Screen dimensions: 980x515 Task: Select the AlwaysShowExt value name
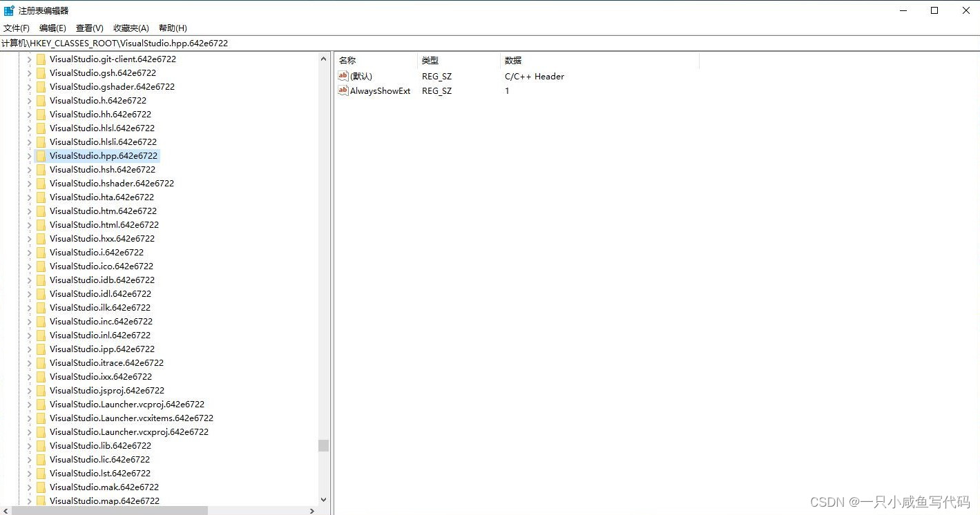point(380,91)
